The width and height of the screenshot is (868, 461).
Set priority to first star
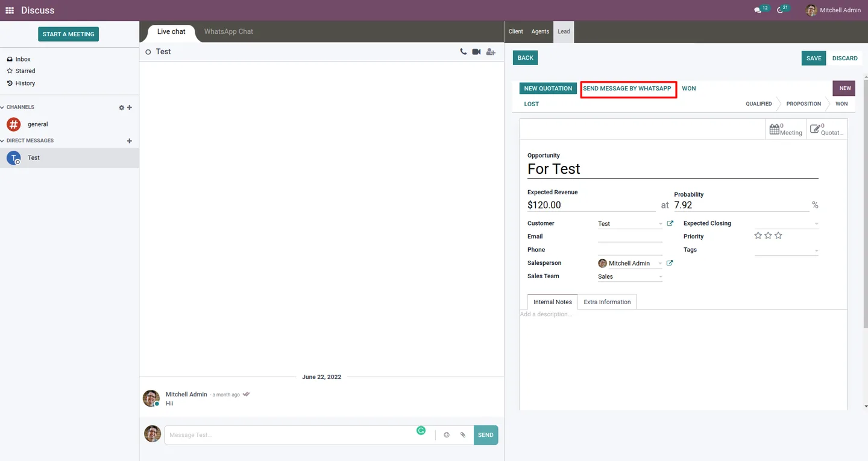click(x=758, y=236)
